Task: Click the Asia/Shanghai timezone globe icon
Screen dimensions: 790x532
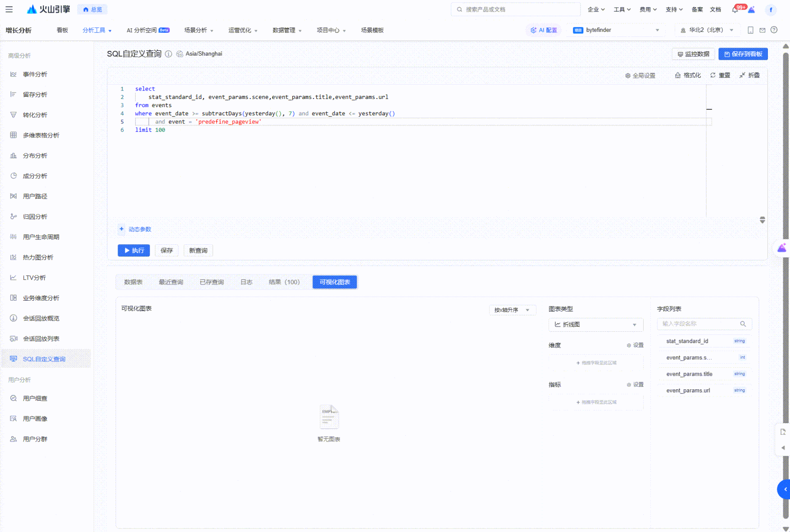Action: click(x=180, y=54)
